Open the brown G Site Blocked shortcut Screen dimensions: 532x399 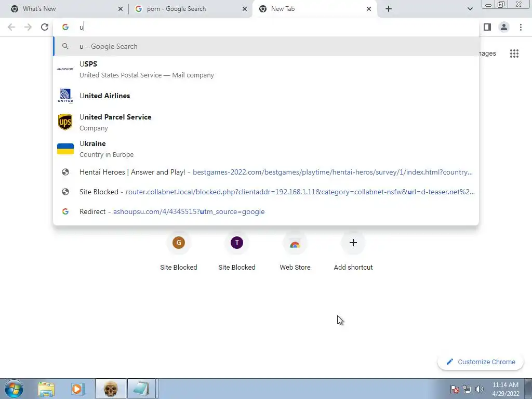coord(179,243)
